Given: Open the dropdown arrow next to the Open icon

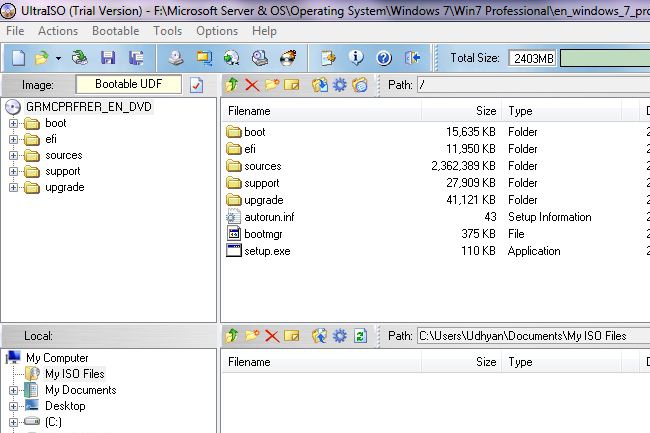Looking at the screenshot, I should (58, 58).
